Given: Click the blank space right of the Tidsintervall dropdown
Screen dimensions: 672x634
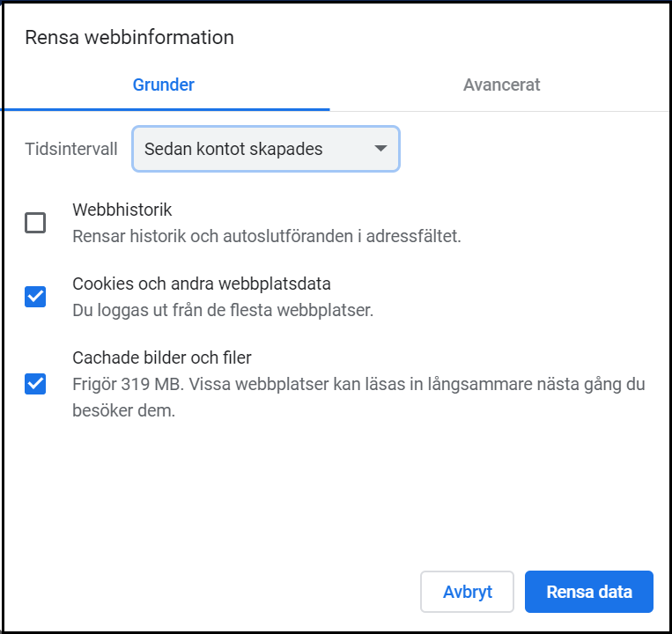Looking at the screenshot, I should pyautogui.click(x=528, y=149).
